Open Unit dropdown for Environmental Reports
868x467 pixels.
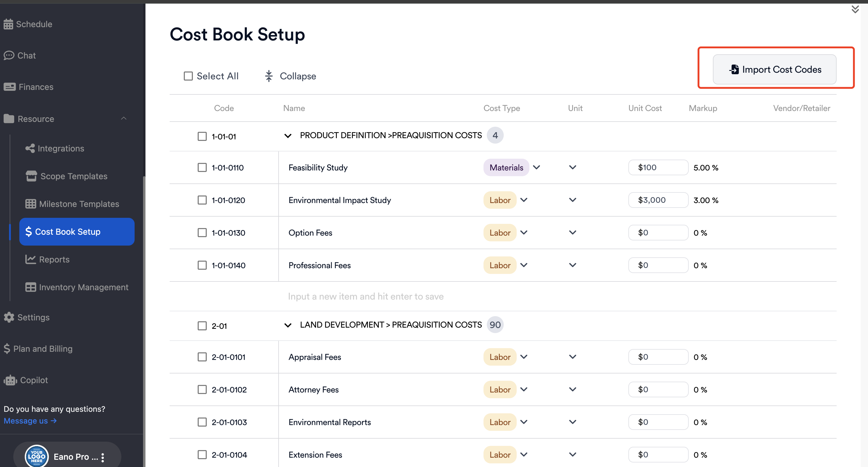(573, 422)
